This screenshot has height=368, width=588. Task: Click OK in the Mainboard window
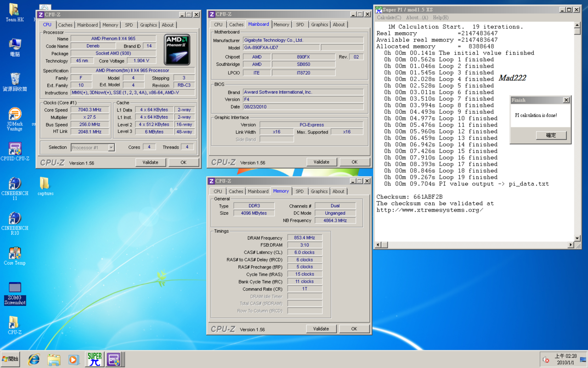(x=354, y=162)
